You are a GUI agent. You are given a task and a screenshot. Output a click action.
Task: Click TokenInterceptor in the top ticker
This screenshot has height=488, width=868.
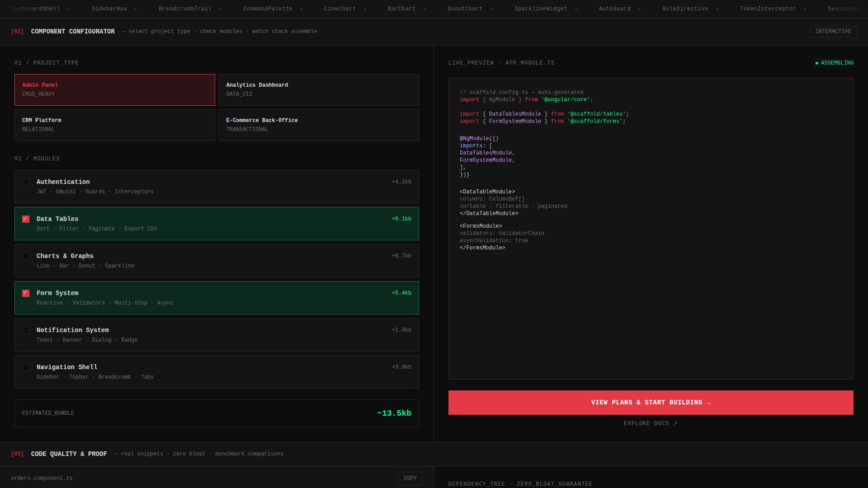[x=768, y=9]
